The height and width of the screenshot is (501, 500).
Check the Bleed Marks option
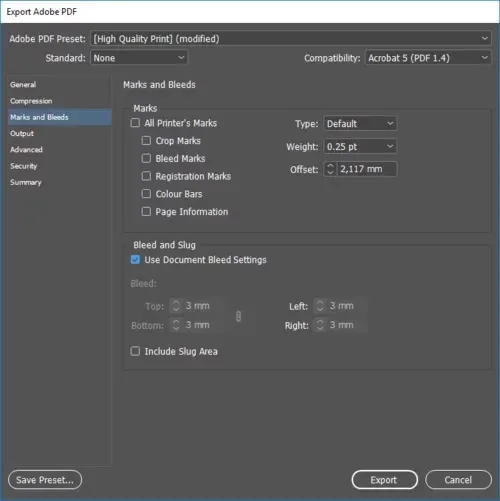[x=146, y=158]
